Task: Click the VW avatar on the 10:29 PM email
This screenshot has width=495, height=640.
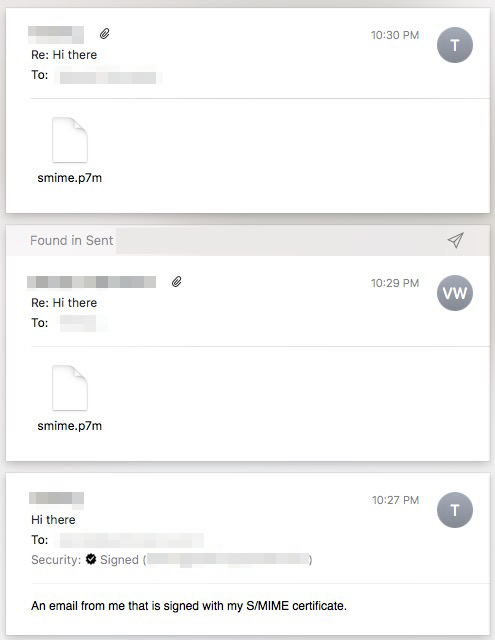Action: tap(455, 293)
